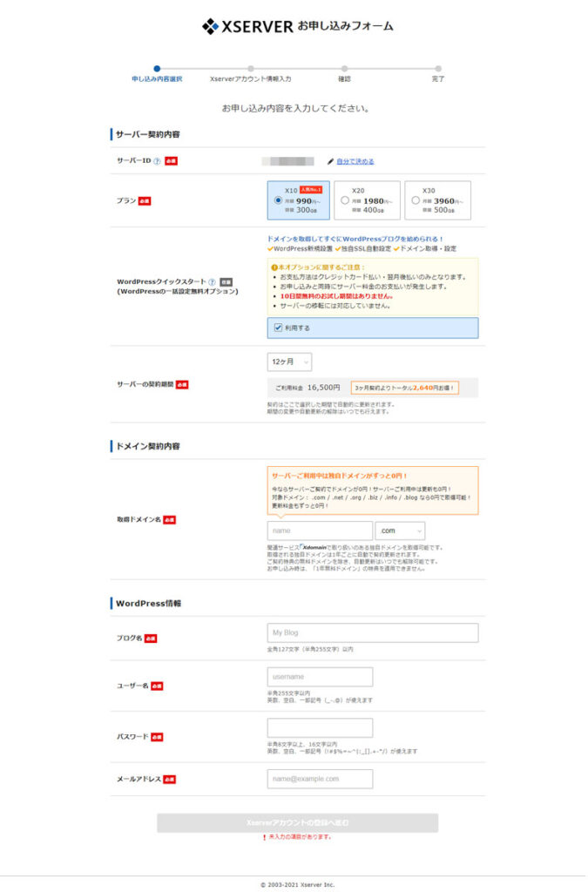Click the pencil icon beside 自分で決める
This screenshot has height=892, width=588.
(330, 162)
